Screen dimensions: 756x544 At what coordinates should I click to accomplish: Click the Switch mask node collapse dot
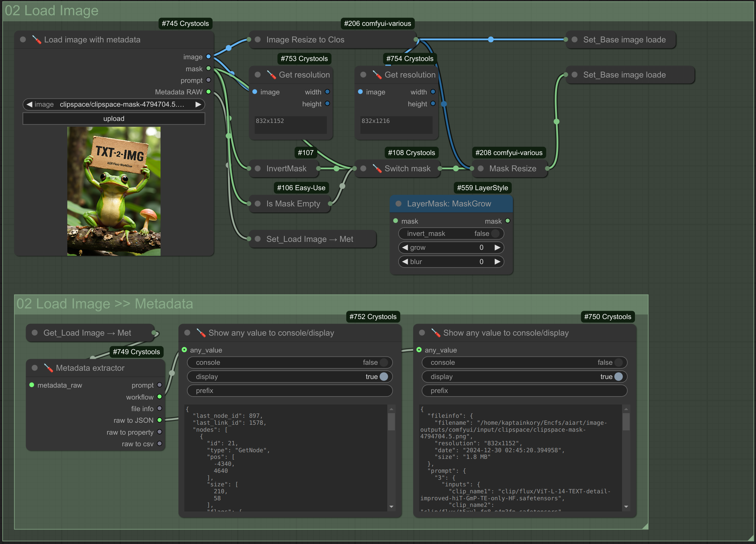(x=363, y=169)
